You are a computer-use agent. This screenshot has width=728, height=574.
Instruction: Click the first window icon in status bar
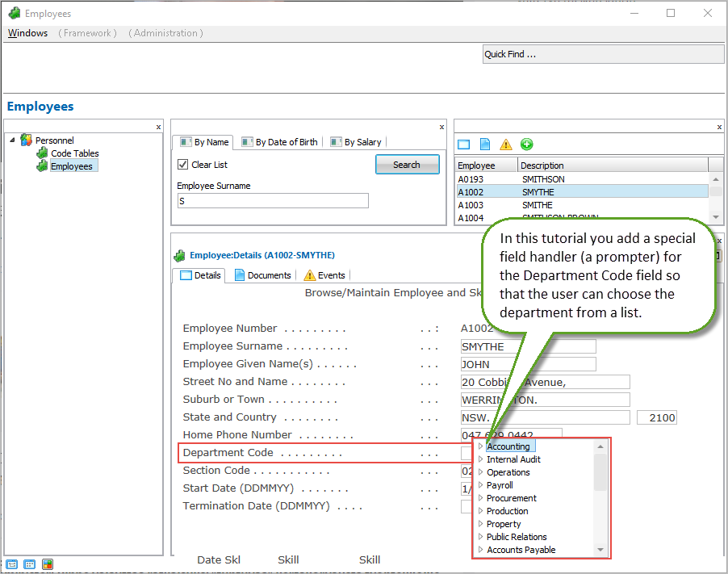[x=12, y=564]
